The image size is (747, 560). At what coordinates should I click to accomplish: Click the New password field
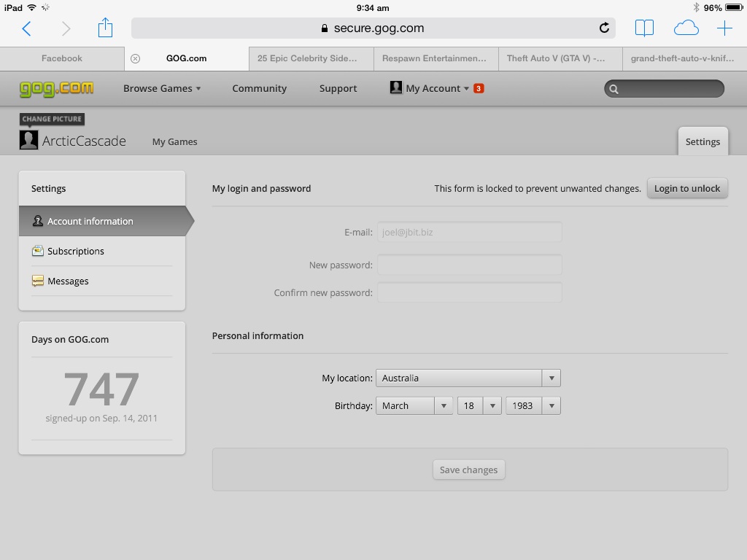coord(470,265)
